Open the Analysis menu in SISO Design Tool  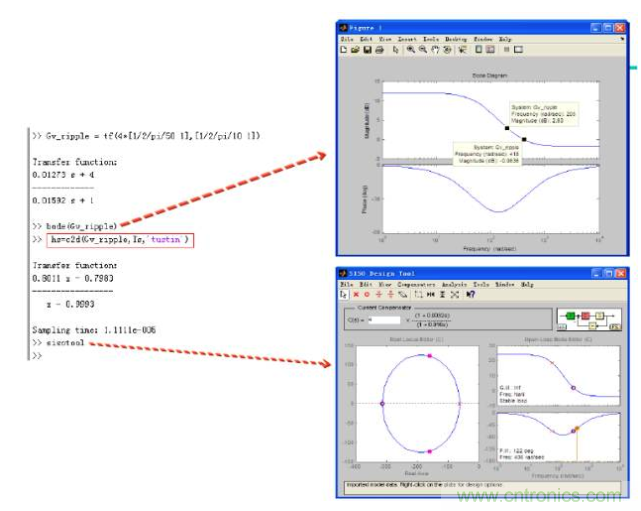[455, 284]
